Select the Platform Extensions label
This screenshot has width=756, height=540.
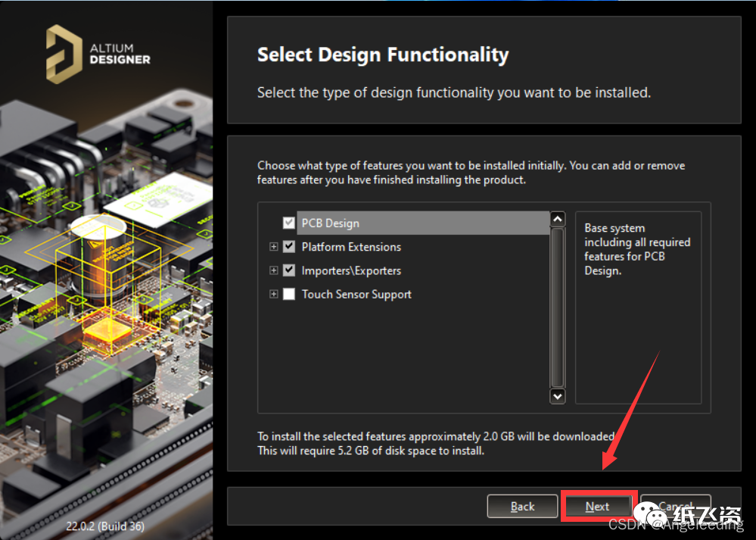[x=351, y=247]
